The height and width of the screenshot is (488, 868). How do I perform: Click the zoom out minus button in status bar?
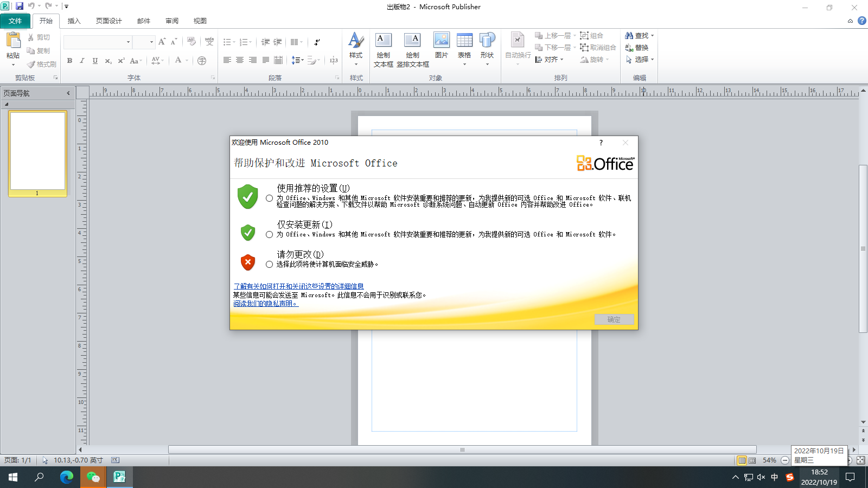(785, 460)
